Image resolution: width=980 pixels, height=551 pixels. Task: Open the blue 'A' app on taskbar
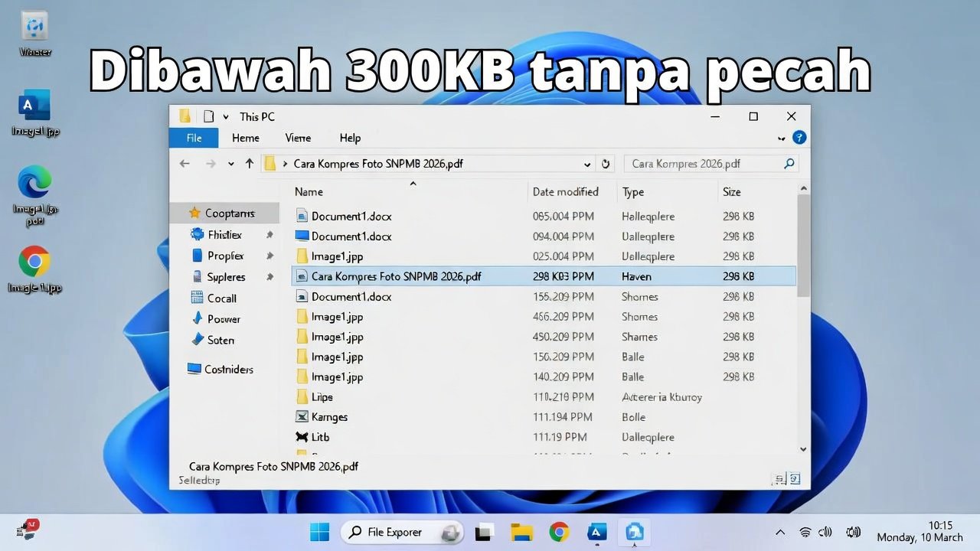(597, 532)
